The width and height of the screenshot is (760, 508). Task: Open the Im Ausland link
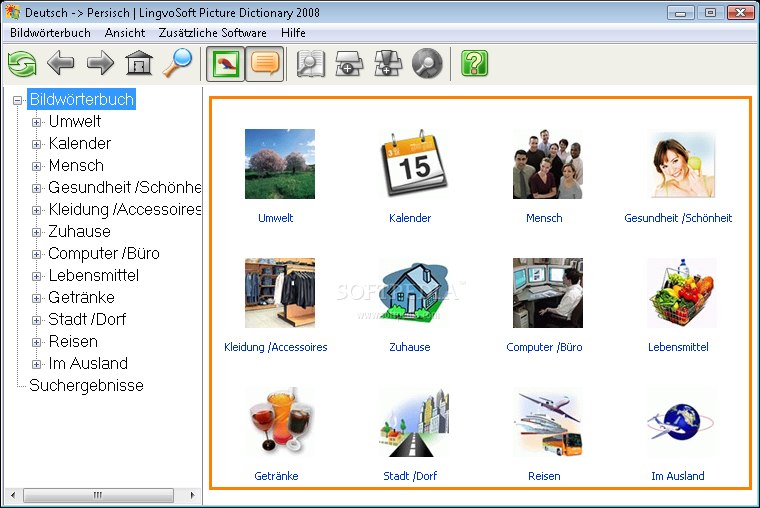[678, 476]
